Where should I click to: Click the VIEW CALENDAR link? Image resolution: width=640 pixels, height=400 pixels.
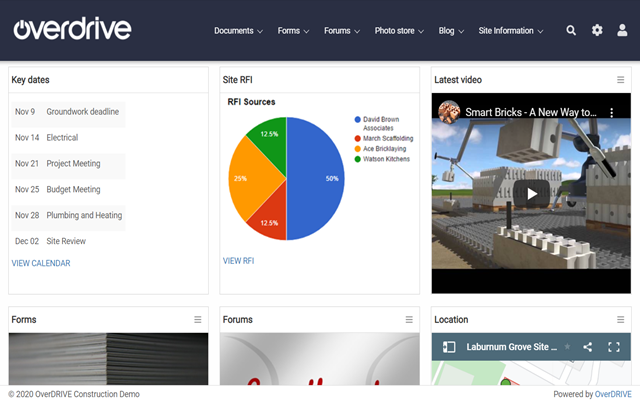[41, 263]
